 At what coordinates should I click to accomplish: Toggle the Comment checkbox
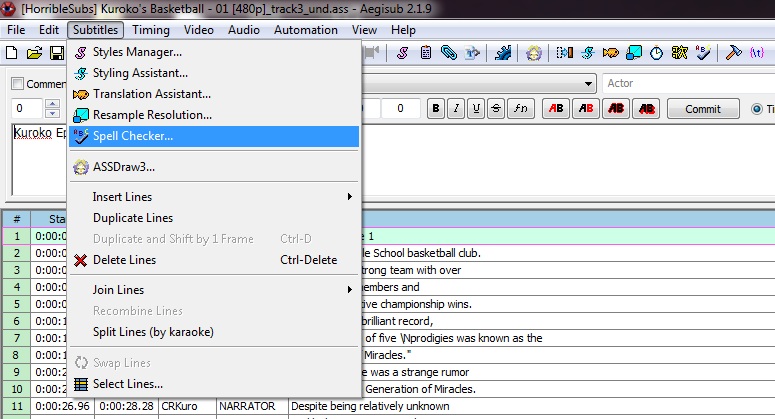(x=17, y=84)
